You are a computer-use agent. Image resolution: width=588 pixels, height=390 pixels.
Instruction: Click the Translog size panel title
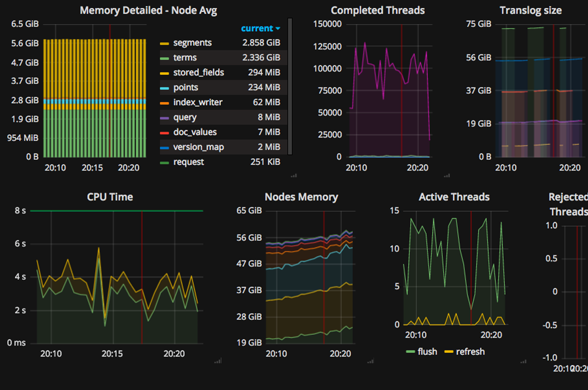pyautogui.click(x=530, y=10)
